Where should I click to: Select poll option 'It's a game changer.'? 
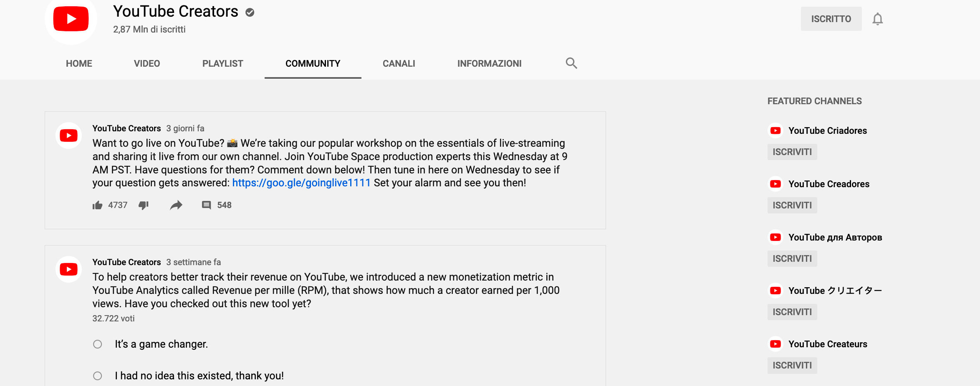point(98,344)
